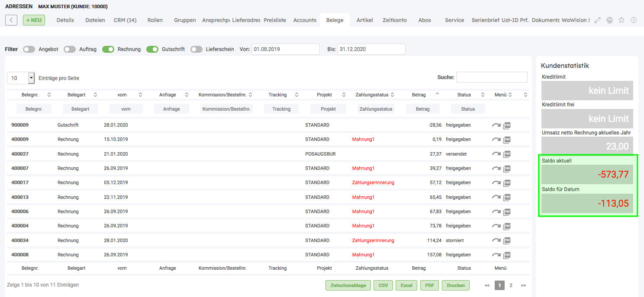Export table with Excel button
This screenshot has height=297, width=644.
tap(406, 285)
